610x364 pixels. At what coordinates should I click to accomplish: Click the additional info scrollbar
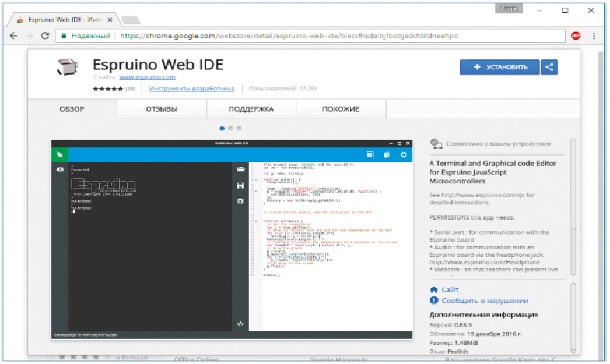pos(573,318)
